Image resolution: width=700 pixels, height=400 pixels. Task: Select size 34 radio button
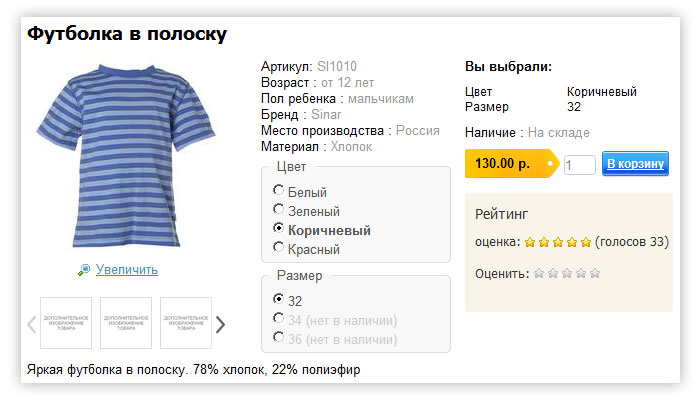point(278,318)
